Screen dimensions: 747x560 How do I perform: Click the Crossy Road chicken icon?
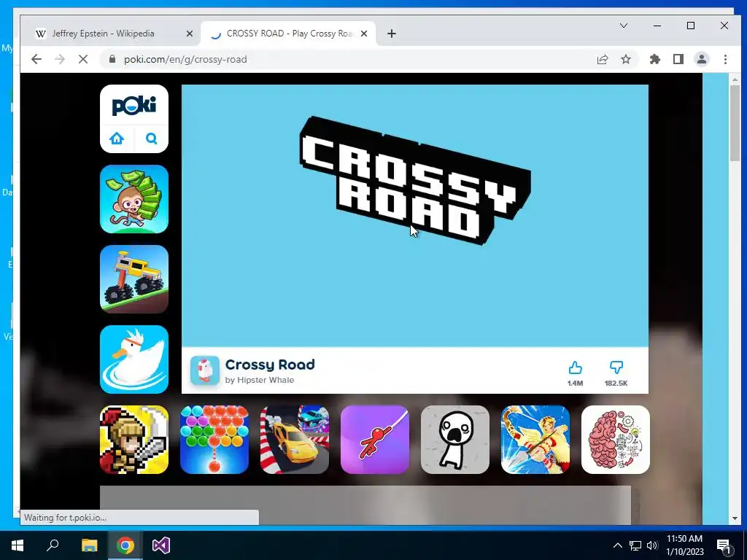click(x=205, y=370)
